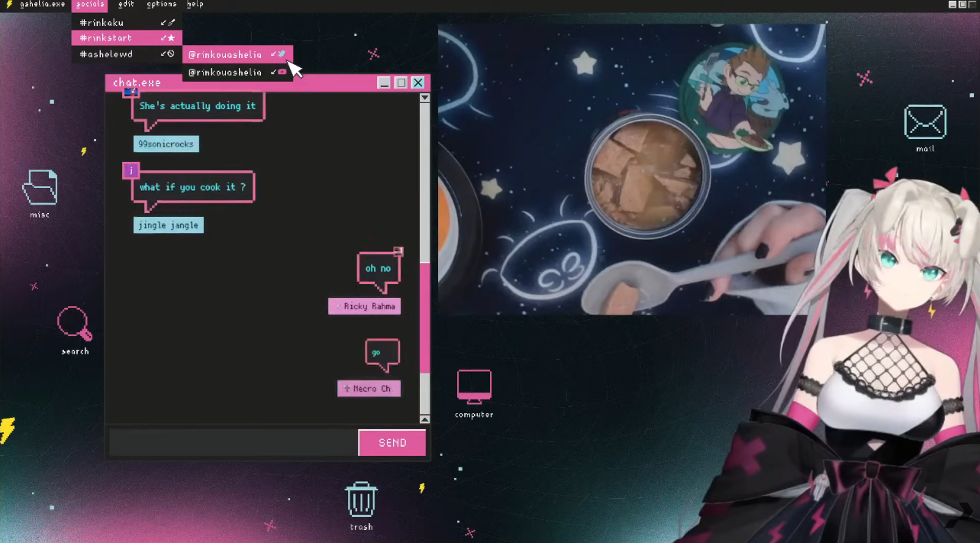The image size is (980, 543).
Task: Click the avatar above 'She's actually doing it'
Action: click(131, 92)
